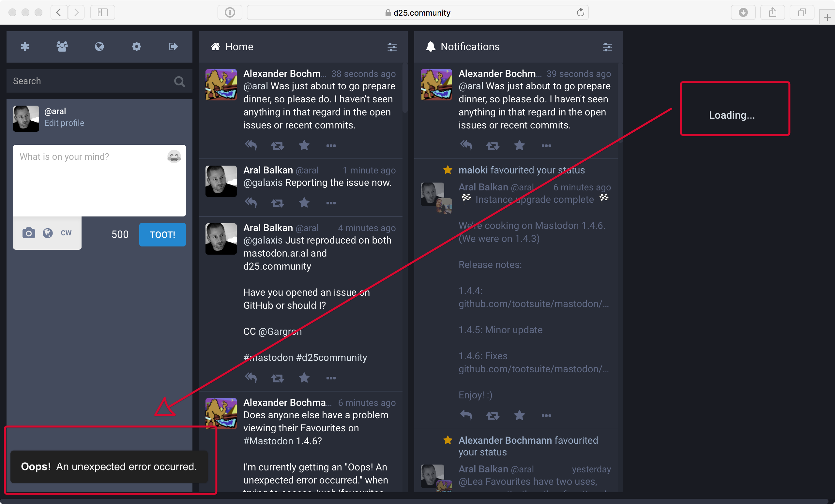Boost Aral's 4 minutes ago toot
This screenshot has width=835, height=504.
tap(277, 378)
